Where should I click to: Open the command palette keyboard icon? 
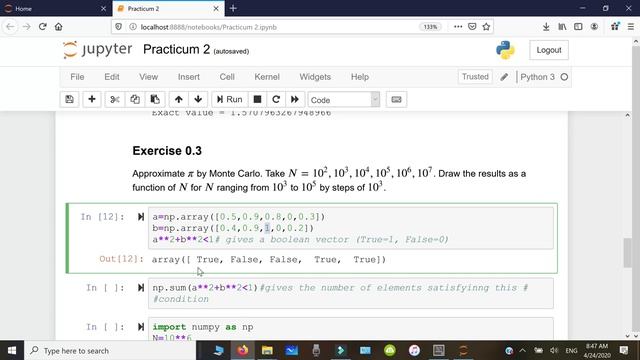click(396, 99)
